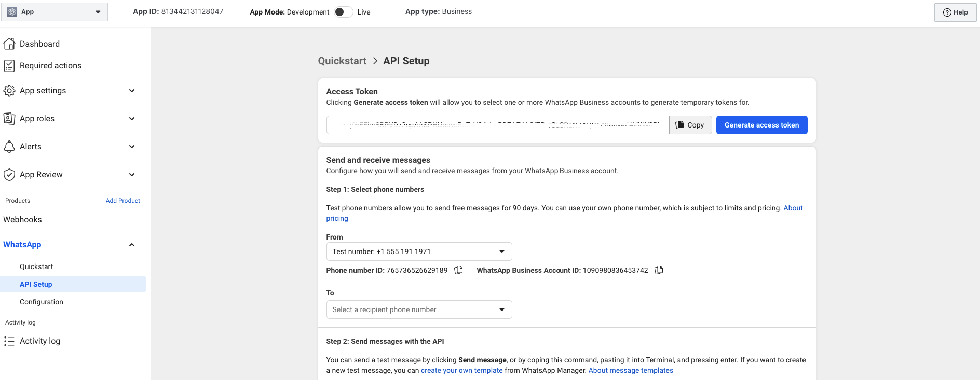The image size is (980, 380).
Task: Open the recipient phone number dropdown
Action: click(419, 309)
